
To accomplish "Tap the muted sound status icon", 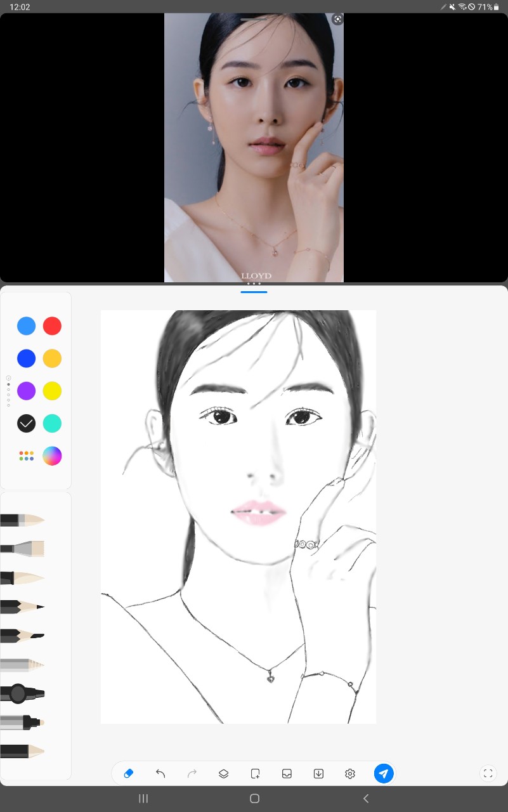I will [452, 7].
